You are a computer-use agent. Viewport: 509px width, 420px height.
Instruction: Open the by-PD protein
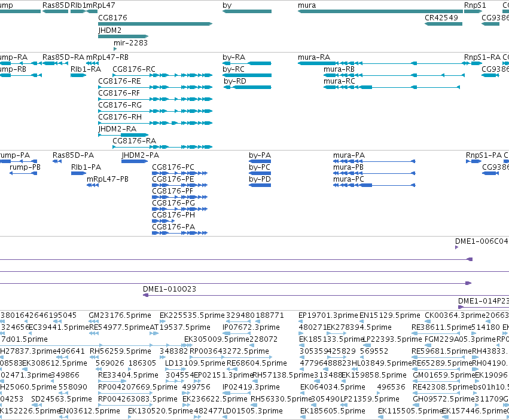coord(260,185)
